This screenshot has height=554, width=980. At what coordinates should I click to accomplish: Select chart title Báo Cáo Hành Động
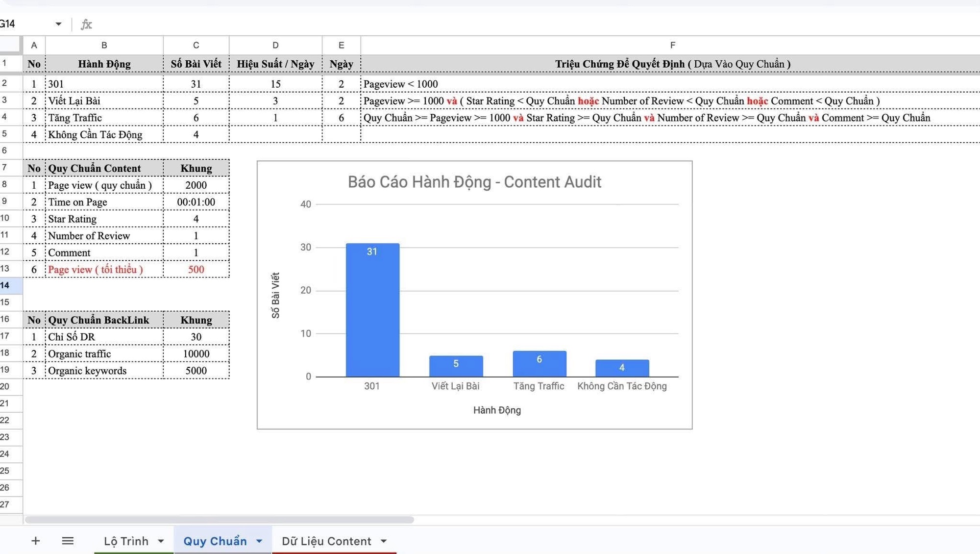474,182
